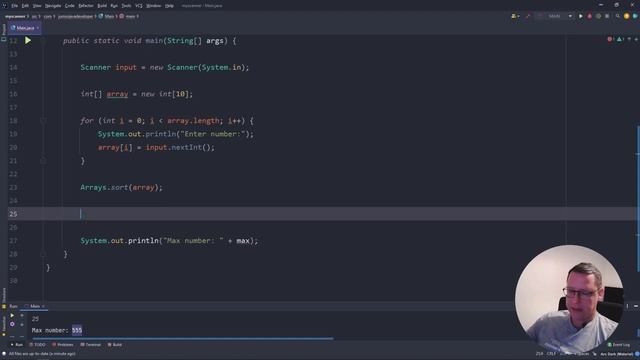Click the yellow circle icon in toolbar

[627, 16]
